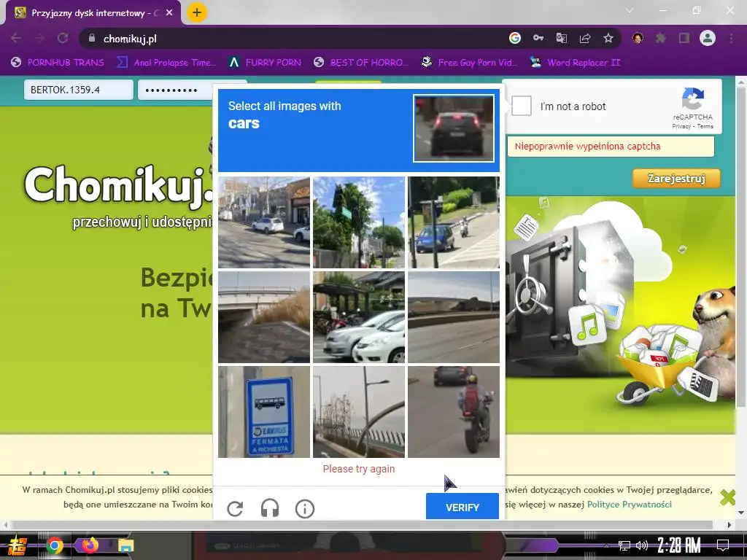Open the PORNHUB TRANS bookmark
The image size is (747, 560).
point(58,63)
